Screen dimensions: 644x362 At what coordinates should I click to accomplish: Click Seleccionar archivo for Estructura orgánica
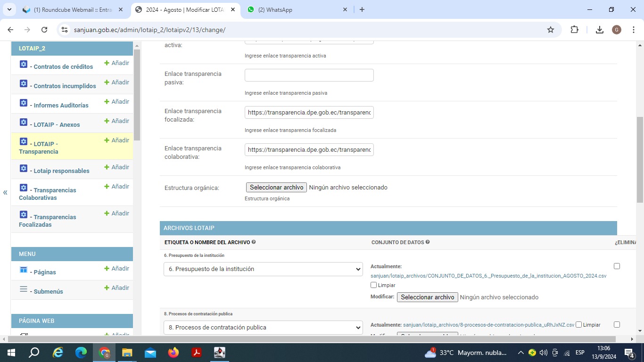click(276, 188)
